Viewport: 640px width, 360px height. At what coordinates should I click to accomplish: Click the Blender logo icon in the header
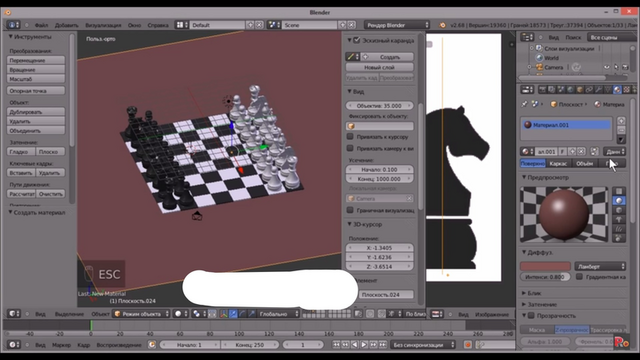click(x=442, y=25)
